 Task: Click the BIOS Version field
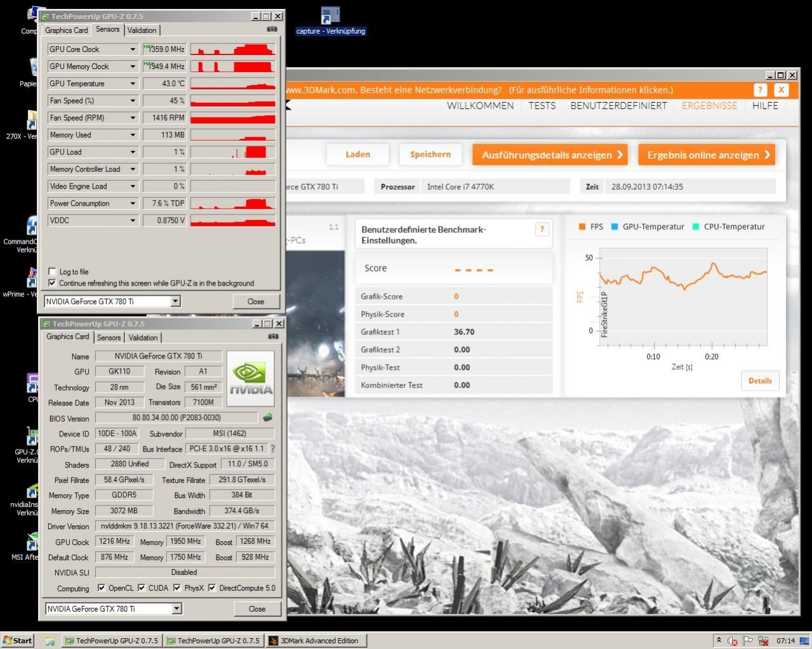176,417
